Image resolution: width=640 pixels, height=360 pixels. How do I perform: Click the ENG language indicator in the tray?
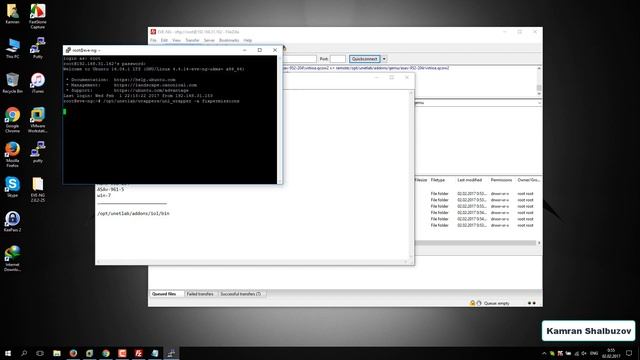pos(594,353)
